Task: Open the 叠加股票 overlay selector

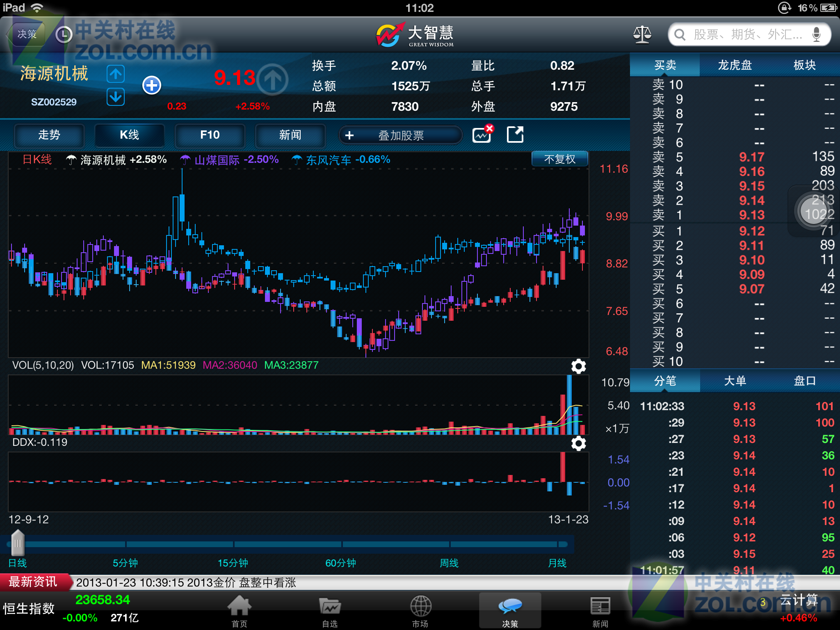Action: tap(400, 135)
